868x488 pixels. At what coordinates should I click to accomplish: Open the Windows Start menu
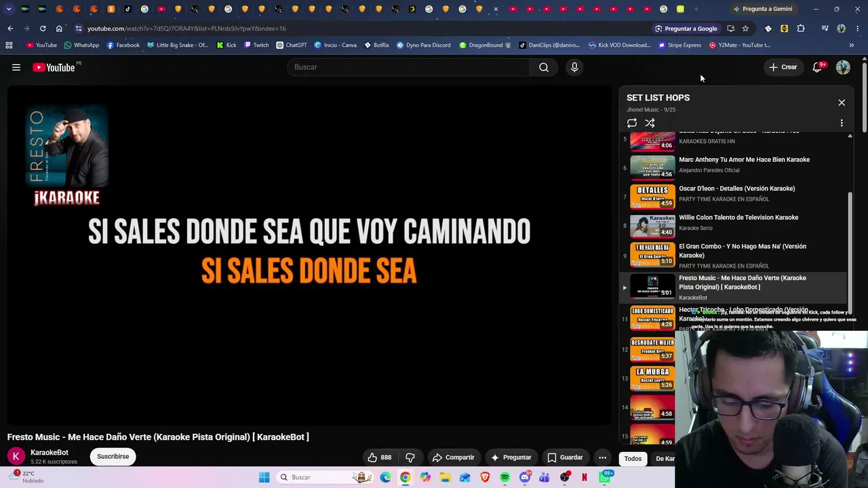coord(264,477)
